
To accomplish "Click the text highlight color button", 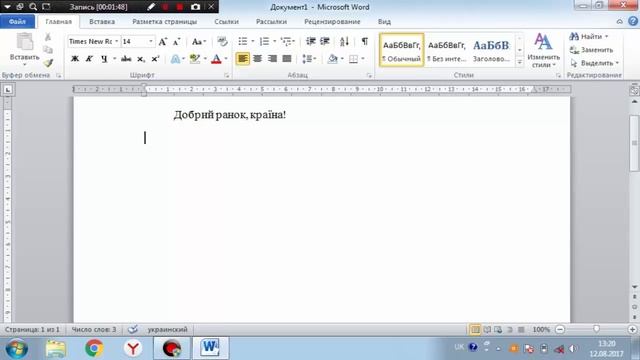I will (195, 59).
